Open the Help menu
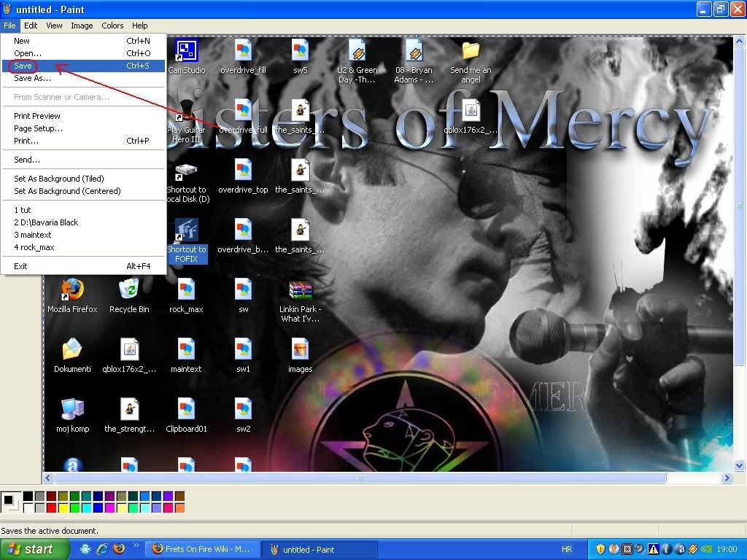The width and height of the screenshot is (747, 560). [139, 26]
